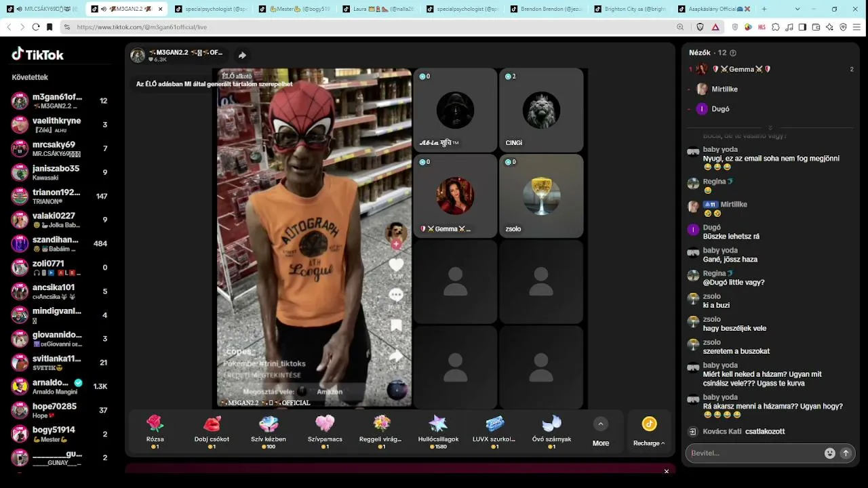Open hope70285 live channel
Screen dimensions: 868x488
(x=60, y=410)
